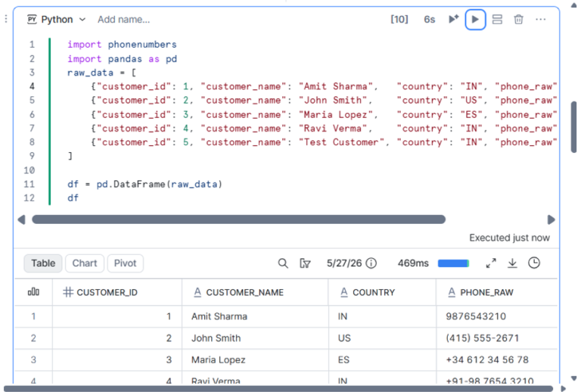Open the column filter icon
Image resolution: width=581 pixels, height=392 pixels.
pos(305,263)
